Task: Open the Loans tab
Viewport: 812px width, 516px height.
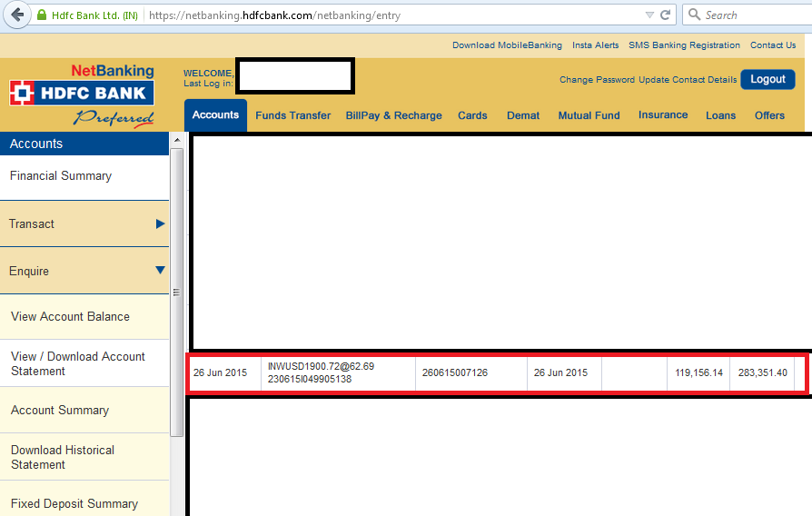Action: pyautogui.click(x=720, y=115)
